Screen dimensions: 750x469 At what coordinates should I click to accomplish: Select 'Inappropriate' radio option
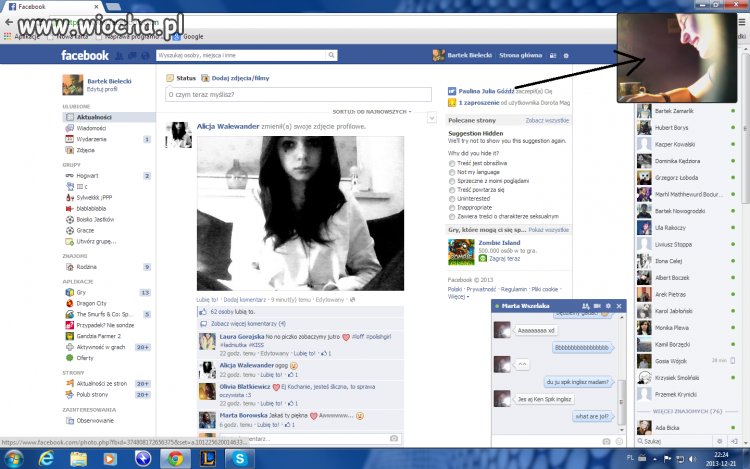(x=452, y=207)
